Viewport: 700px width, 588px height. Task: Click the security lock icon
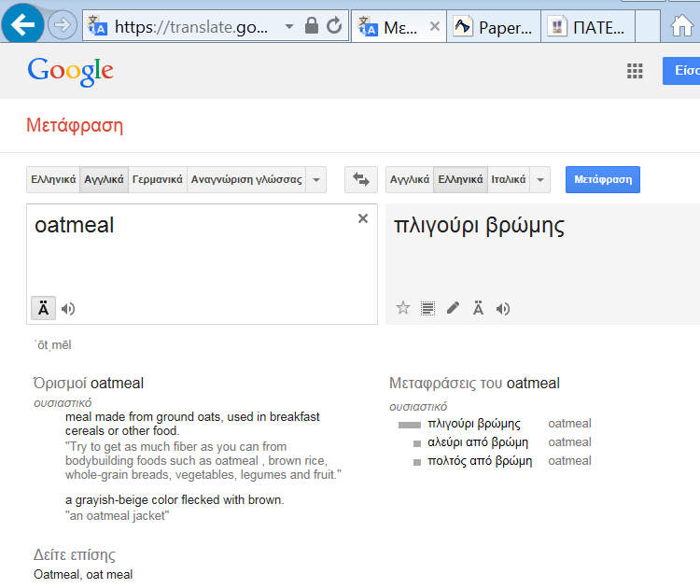pos(312,26)
